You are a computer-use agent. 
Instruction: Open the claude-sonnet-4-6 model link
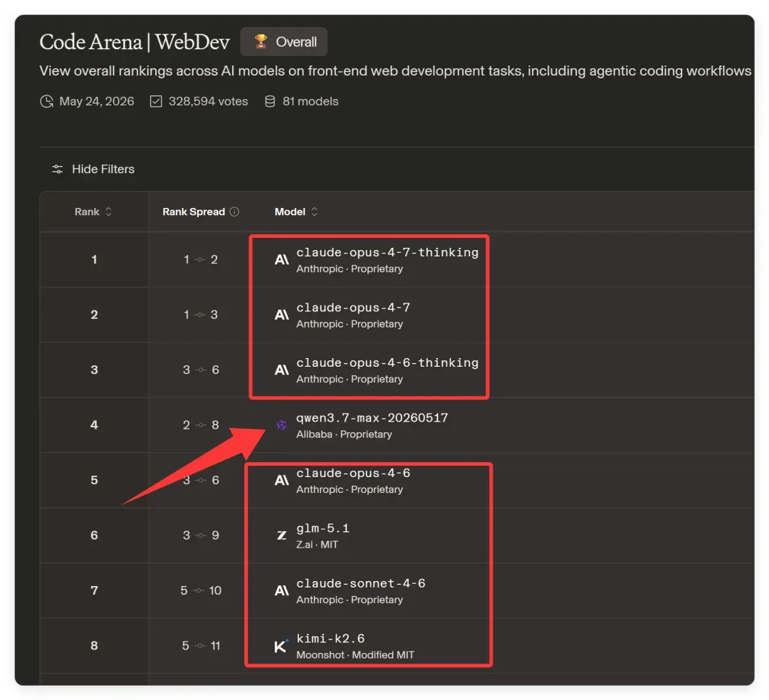click(x=360, y=583)
